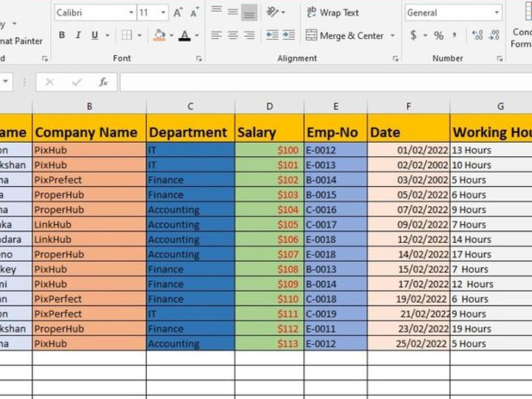Open Font dialog launcher
The height and width of the screenshot is (399, 532).
click(x=199, y=59)
